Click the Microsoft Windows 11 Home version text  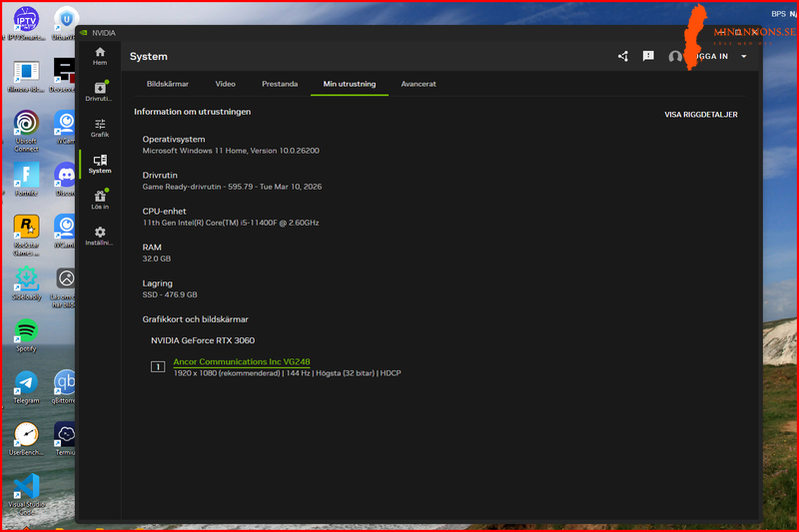point(231,151)
